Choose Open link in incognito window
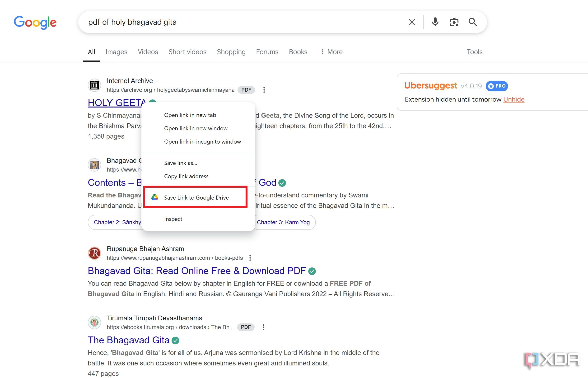The image size is (588, 378). pyautogui.click(x=198, y=142)
